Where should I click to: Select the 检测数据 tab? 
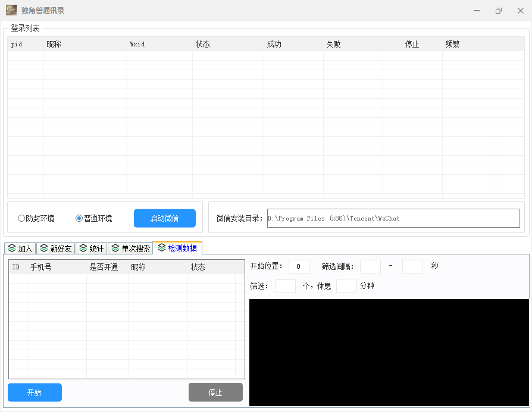click(177, 248)
